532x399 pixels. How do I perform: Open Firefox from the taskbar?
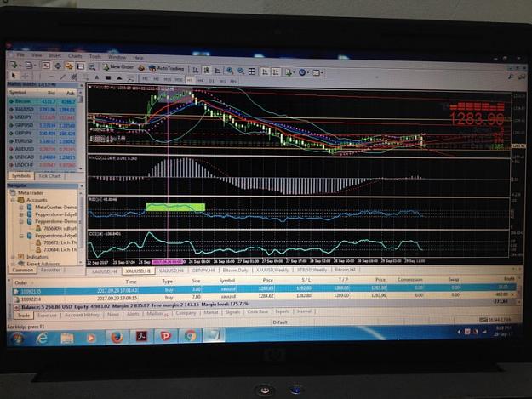[x=117, y=337]
